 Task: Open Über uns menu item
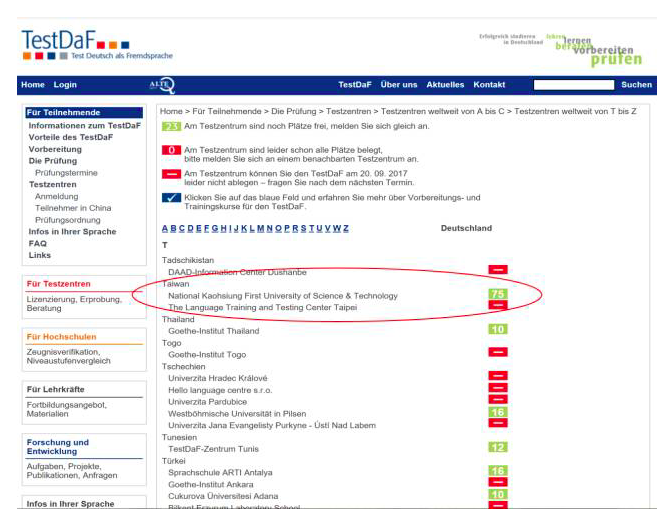point(399,85)
